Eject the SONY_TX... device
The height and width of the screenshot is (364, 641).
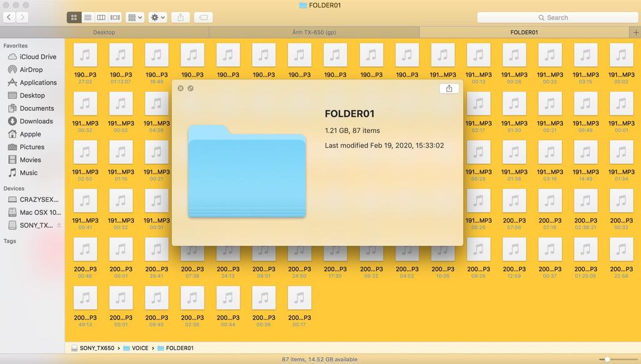tap(59, 225)
